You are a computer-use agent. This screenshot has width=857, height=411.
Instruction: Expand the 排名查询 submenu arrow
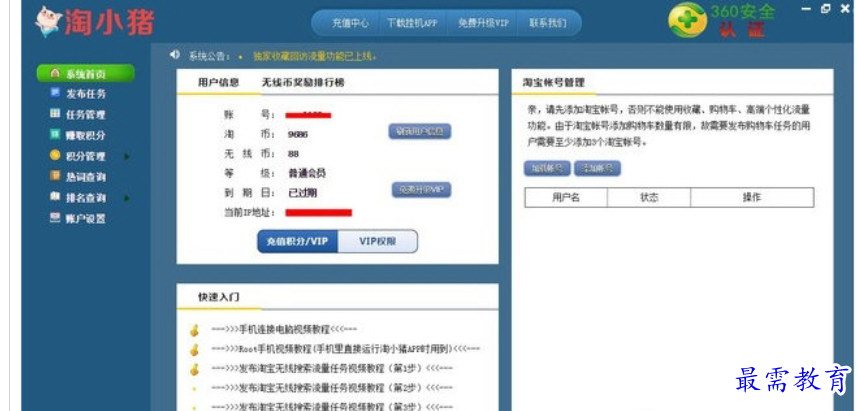pos(127,198)
